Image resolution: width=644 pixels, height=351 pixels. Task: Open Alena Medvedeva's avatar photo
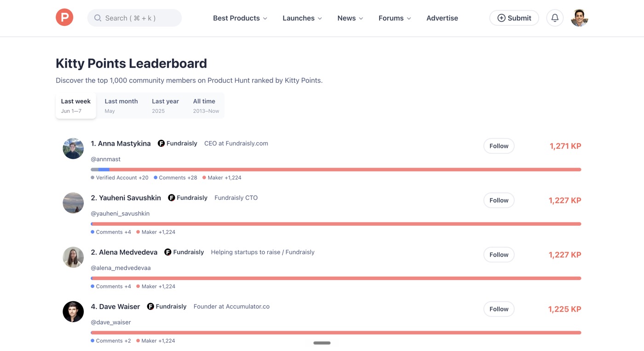73,257
